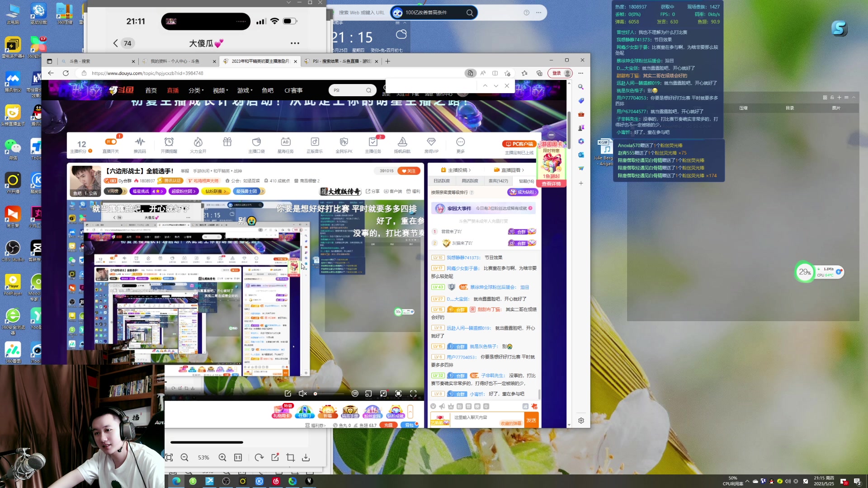Screen dimensions: 868x488
Task: Open the 游戏 dropdown in Douyu navigation
Action: pyautogui.click(x=245, y=90)
